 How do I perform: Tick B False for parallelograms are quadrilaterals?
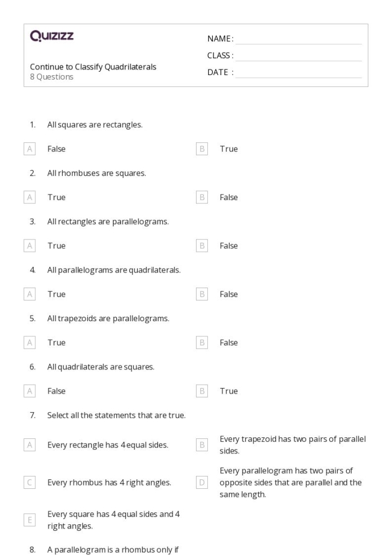pyautogui.click(x=202, y=294)
